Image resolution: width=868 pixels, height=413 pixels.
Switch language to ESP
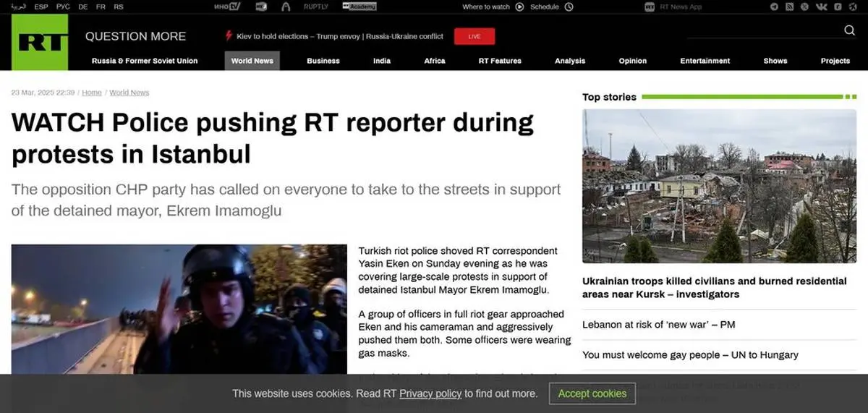[41, 7]
